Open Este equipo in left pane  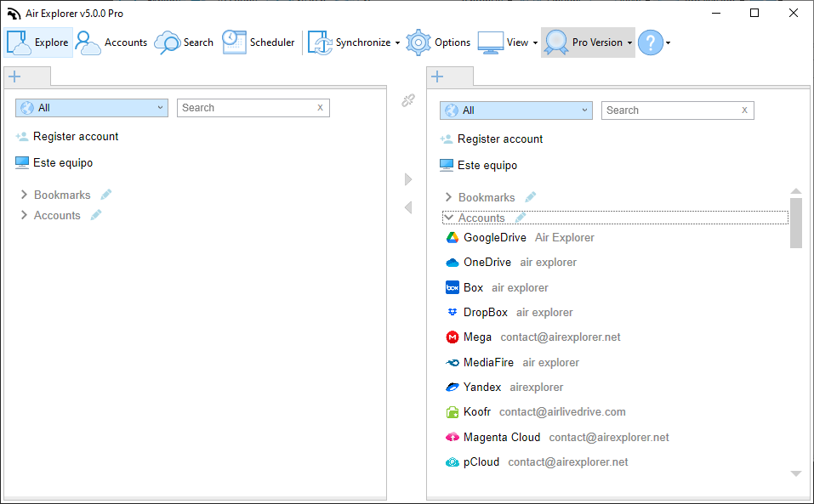[x=54, y=163]
